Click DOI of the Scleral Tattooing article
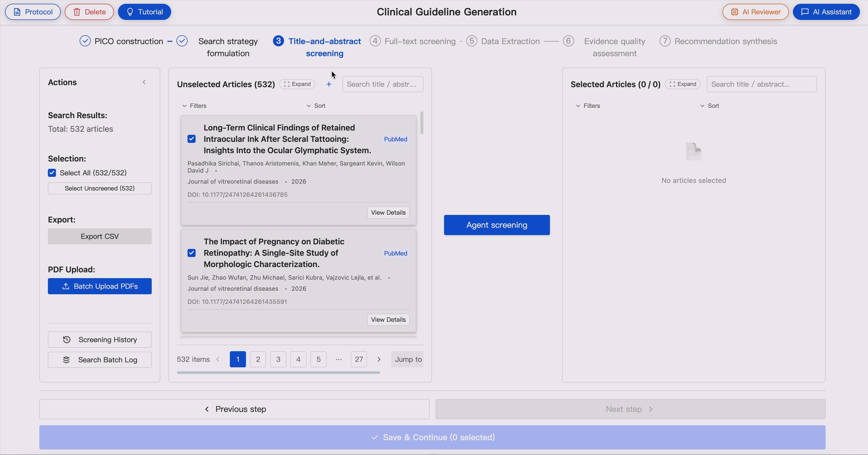Image resolution: width=868 pixels, height=455 pixels. pos(238,195)
